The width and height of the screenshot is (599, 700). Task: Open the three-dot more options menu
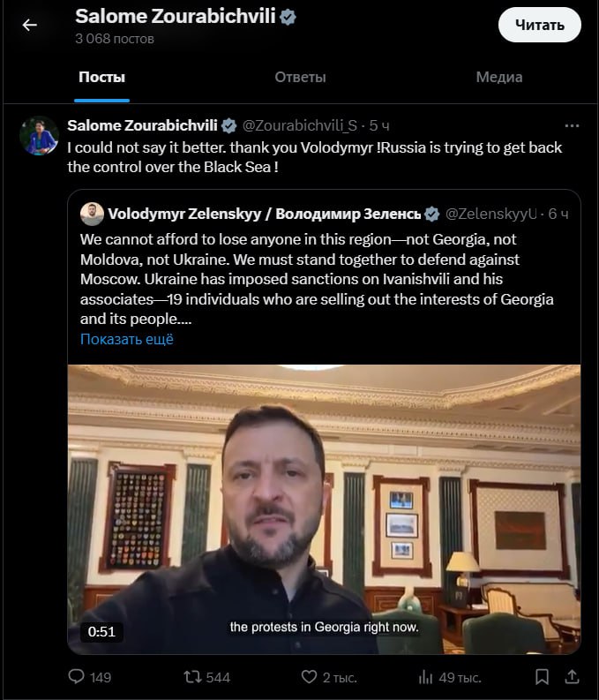(572, 126)
